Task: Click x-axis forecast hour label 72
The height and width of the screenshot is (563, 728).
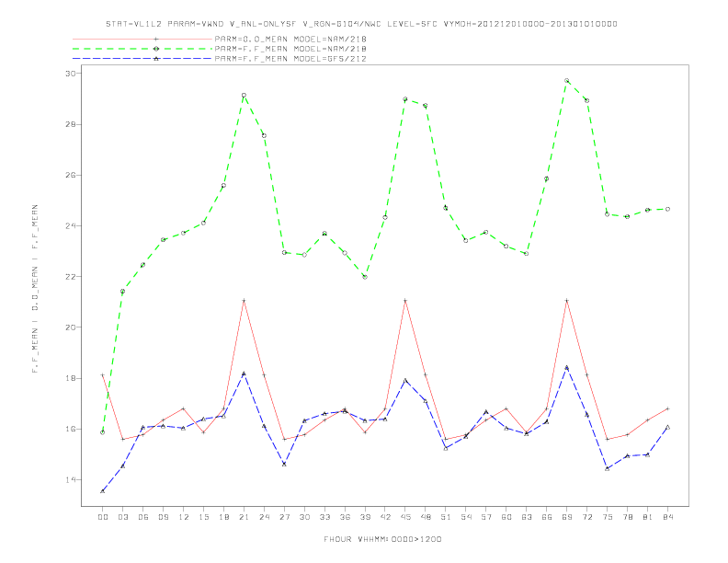Action: pyautogui.click(x=586, y=517)
